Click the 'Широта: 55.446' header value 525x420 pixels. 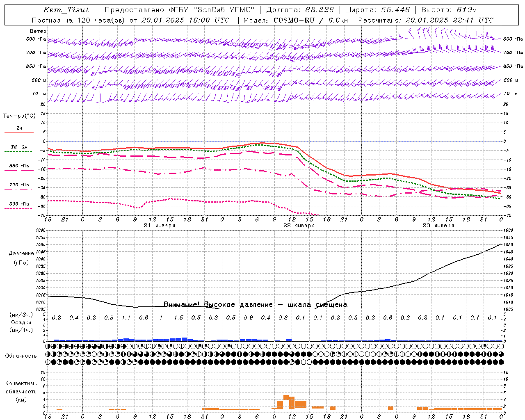377,10
